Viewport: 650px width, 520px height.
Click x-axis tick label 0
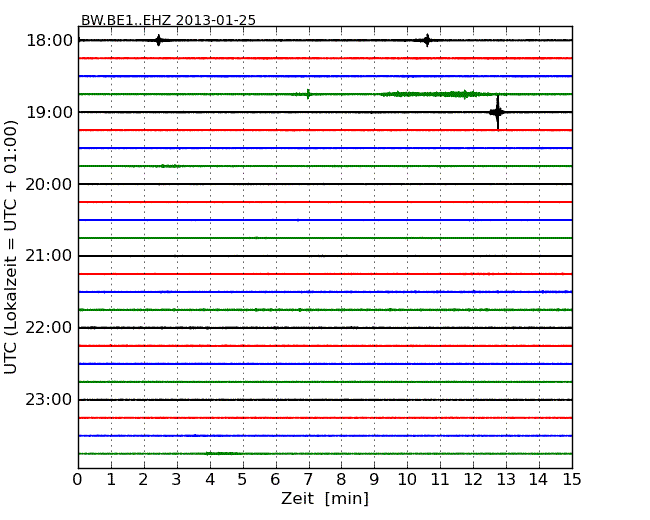pos(78,479)
